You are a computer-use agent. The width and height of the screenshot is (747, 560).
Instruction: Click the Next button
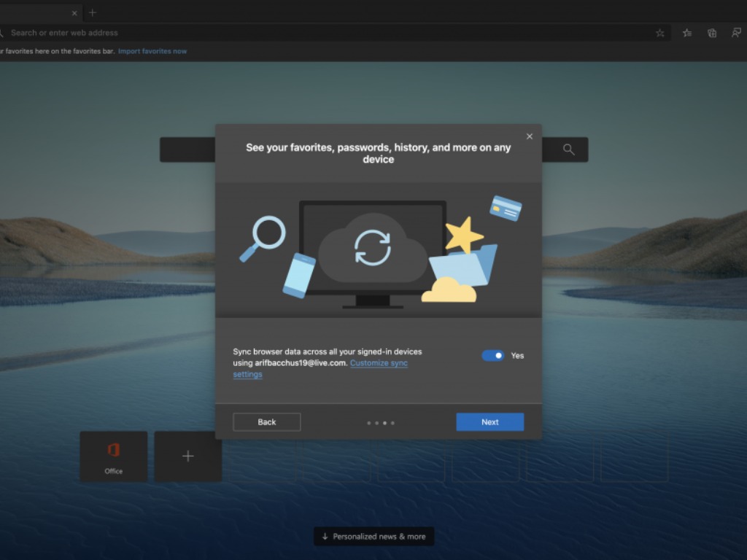(489, 422)
